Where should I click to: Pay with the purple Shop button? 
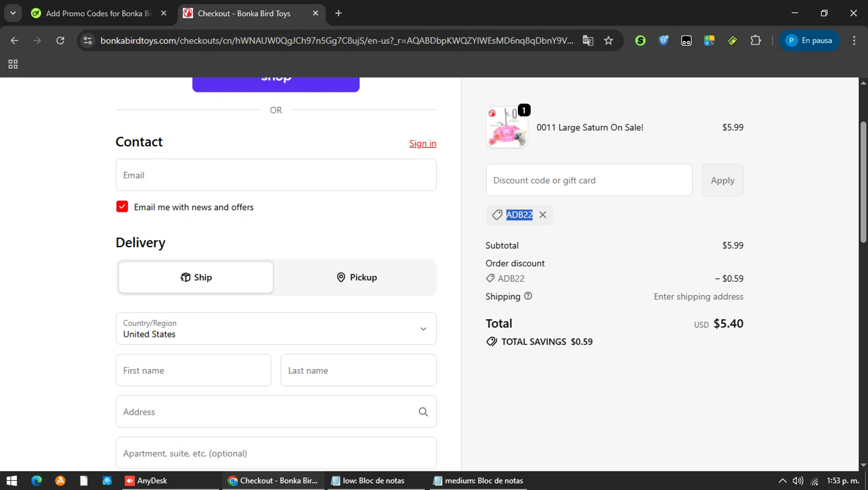coord(276,84)
